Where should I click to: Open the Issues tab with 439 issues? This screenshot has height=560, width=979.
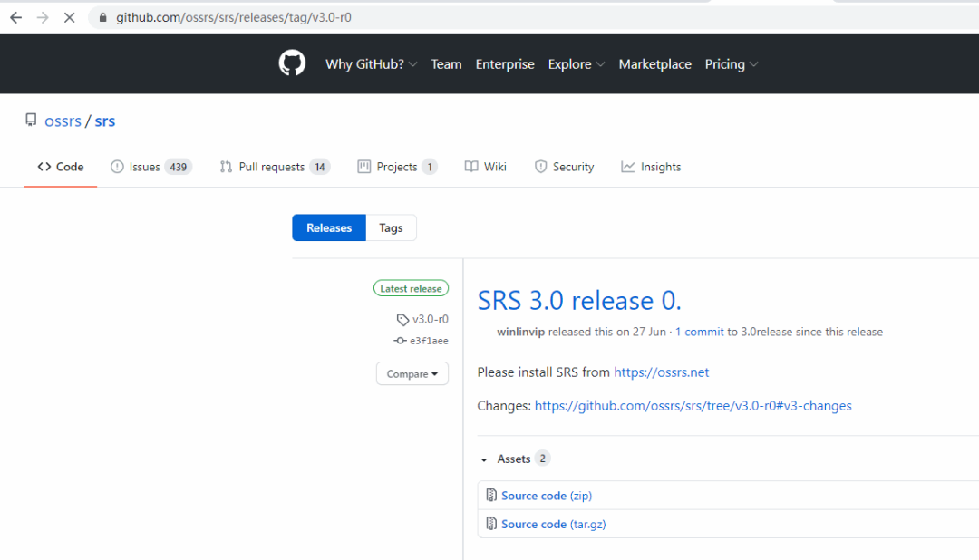(x=151, y=167)
